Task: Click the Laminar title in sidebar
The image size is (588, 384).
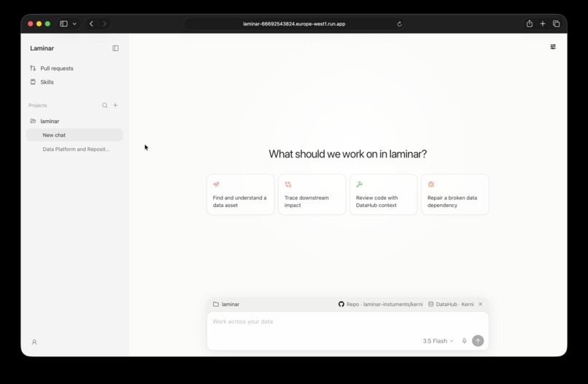Action: 42,48
